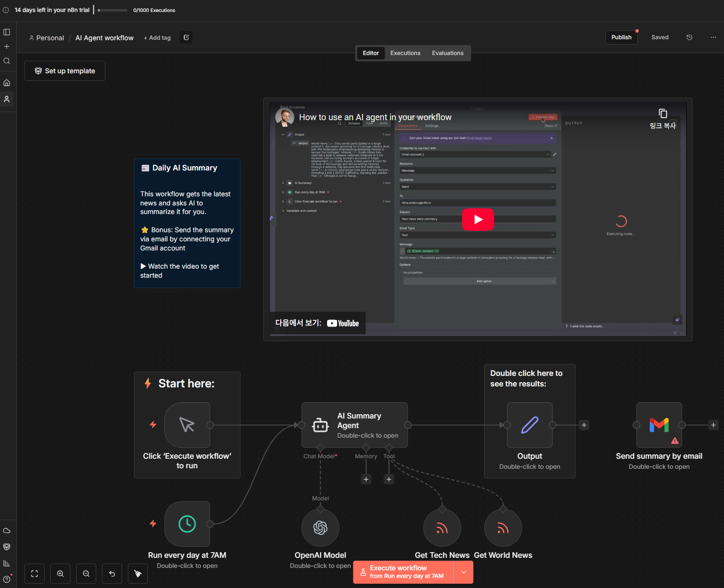Play the YouTube video

[478, 219]
